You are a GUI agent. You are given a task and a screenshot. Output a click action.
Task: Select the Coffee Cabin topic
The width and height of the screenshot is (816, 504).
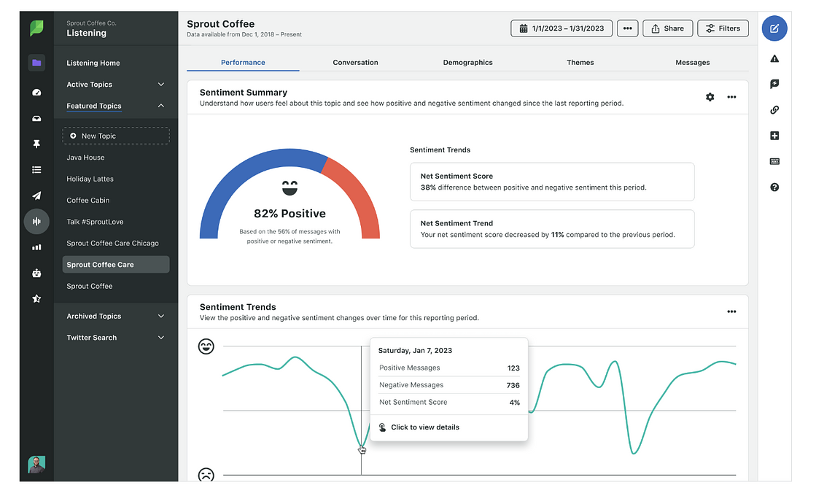88,200
